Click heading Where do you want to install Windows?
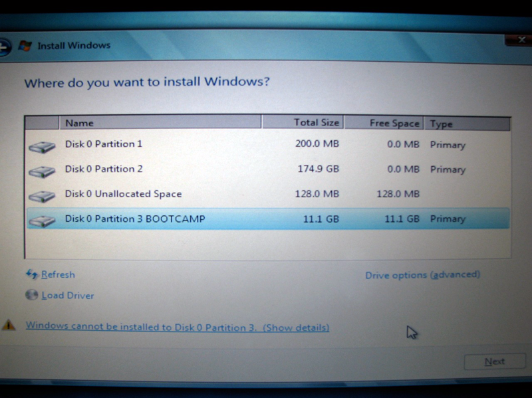This screenshot has height=398, width=532. pyautogui.click(x=147, y=82)
